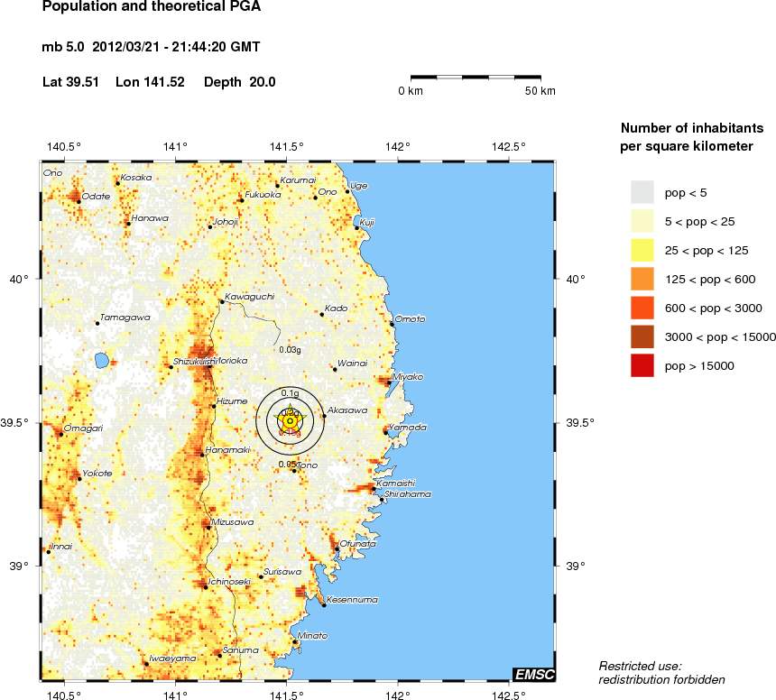Click the 0–50 km scale bar

pyautogui.click(x=476, y=78)
